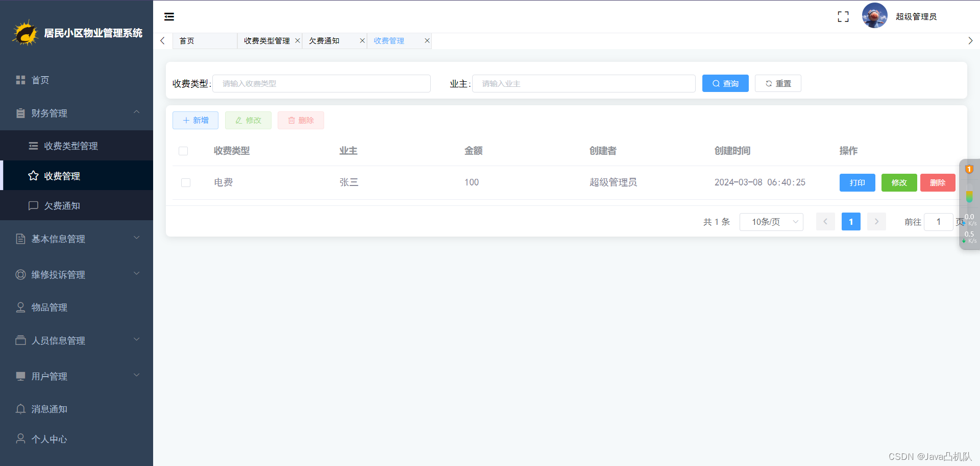Collapse the 财务管理 menu chevron
980x466 pixels.
[x=136, y=112]
